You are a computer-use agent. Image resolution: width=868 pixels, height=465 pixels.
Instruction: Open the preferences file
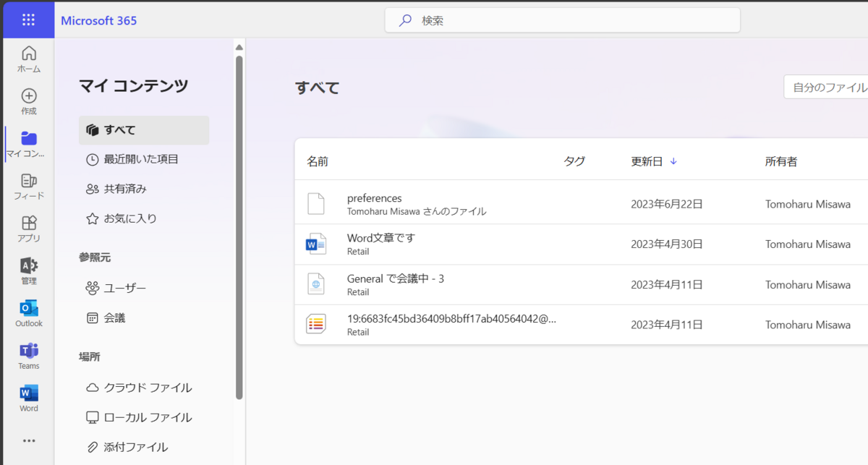click(374, 198)
